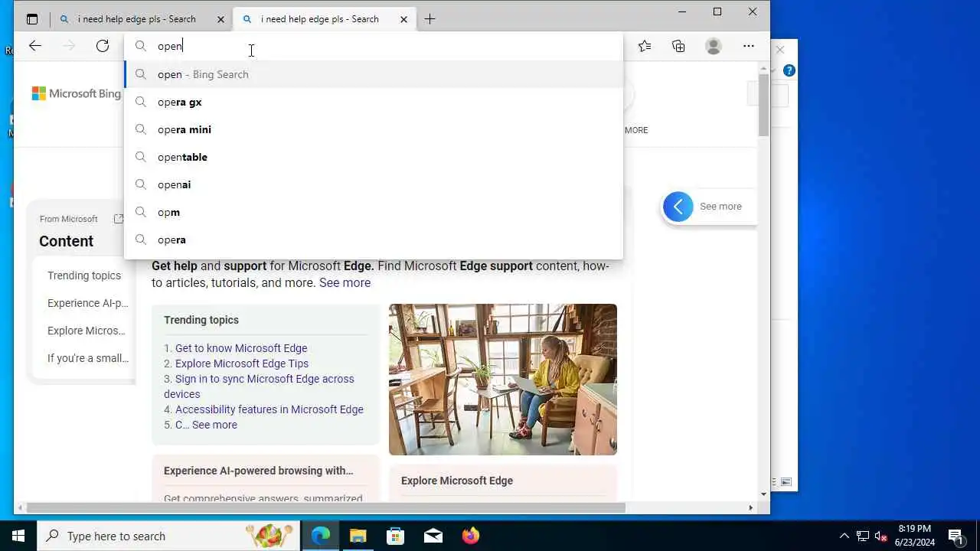The image size is (980, 551).
Task: Click scroll right arrow on horizontal scrollbar
Action: point(750,507)
